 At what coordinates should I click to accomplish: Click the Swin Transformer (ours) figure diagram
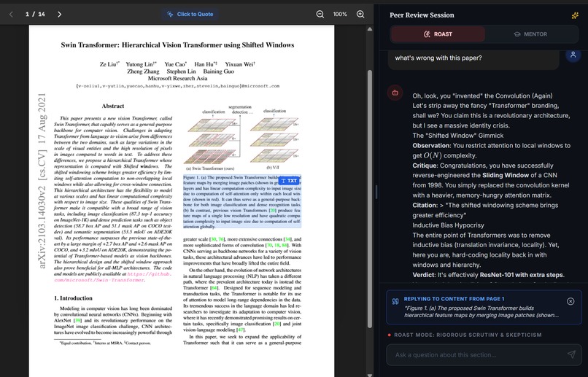[x=212, y=139]
